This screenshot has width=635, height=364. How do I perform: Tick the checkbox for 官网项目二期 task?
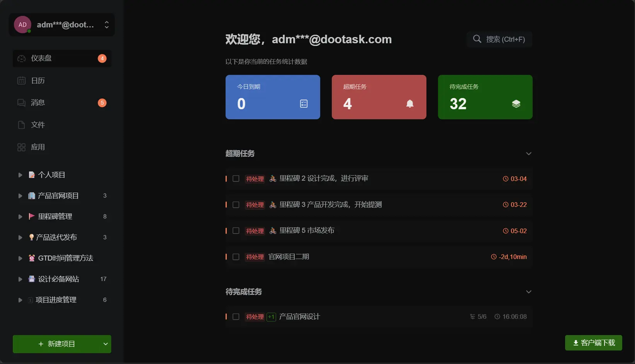click(236, 257)
